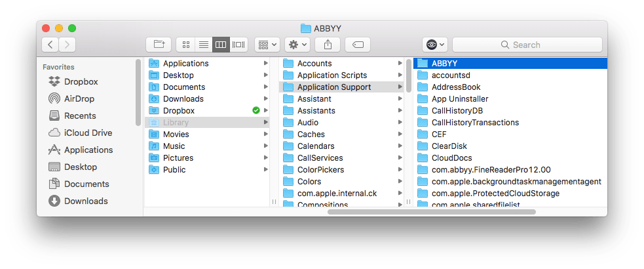Click the Share toolbar button

pyautogui.click(x=328, y=45)
